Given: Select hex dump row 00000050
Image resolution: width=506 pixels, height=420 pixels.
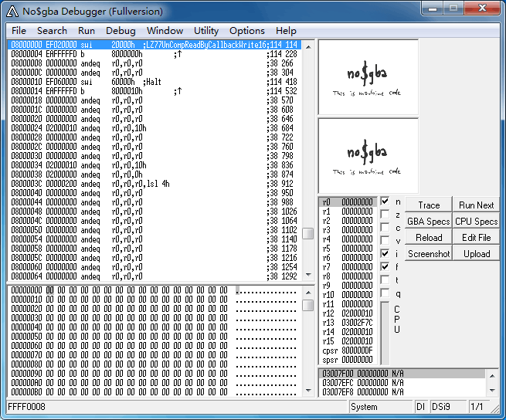Looking at the screenshot, I should pos(155,337).
